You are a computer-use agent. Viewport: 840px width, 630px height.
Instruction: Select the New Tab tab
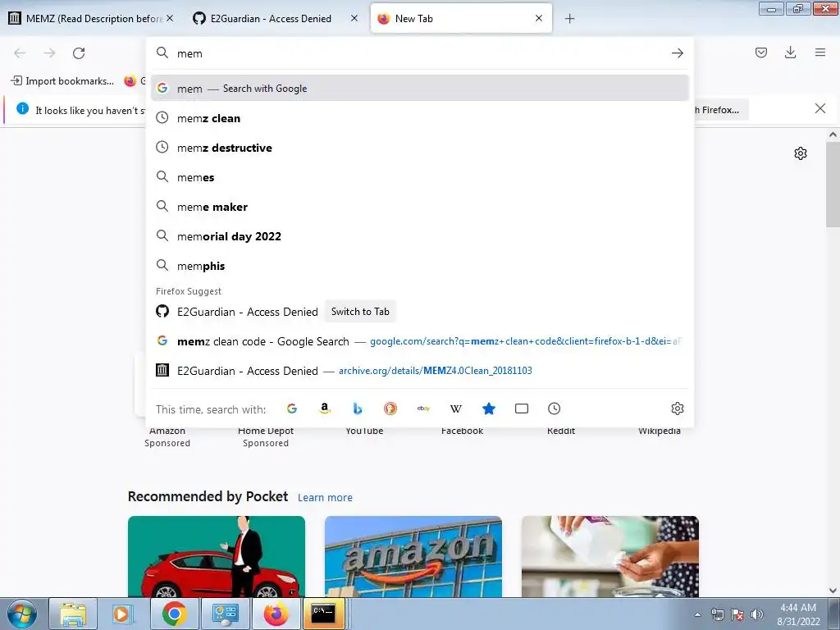pos(461,19)
